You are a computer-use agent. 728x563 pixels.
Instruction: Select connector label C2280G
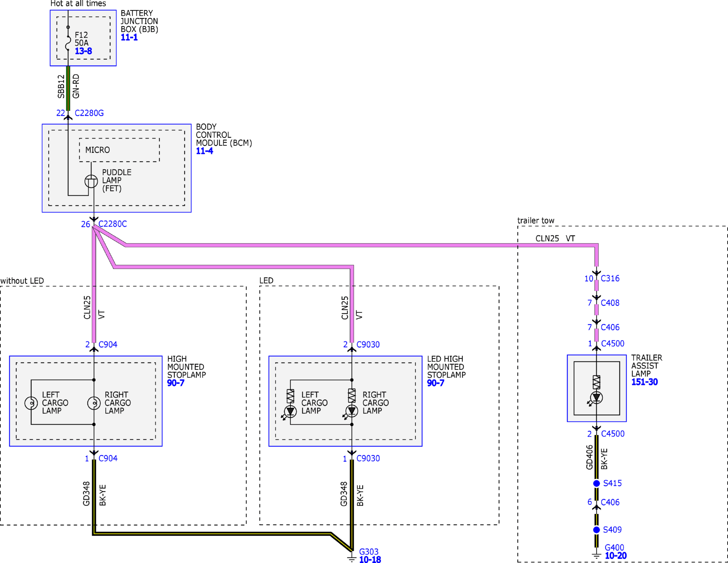coord(89,113)
